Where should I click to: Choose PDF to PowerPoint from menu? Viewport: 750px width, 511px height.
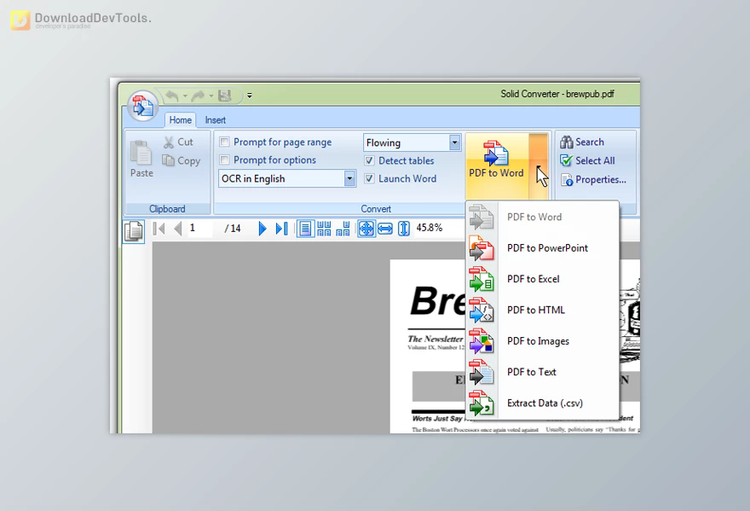pyautogui.click(x=542, y=248)
